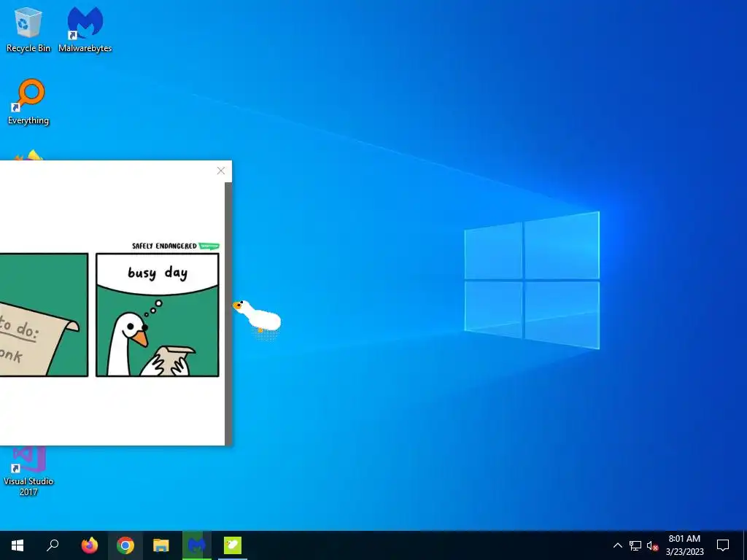
Task: Launch Firefox from the taskbar
Action: 89,545
